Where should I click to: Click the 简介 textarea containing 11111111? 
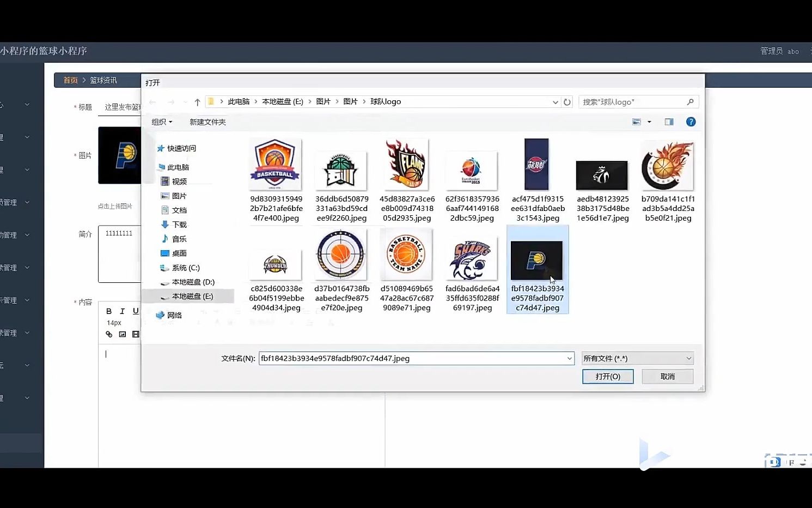(120, 254)
